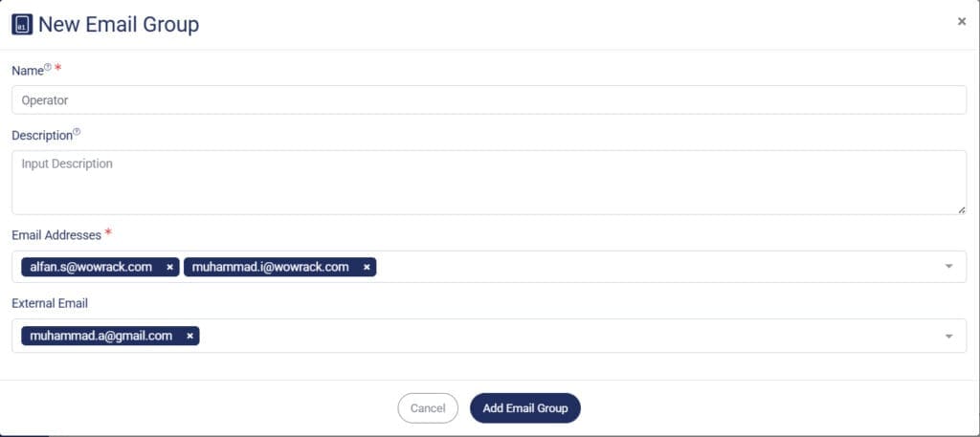Image resolution: width=980 pixels, height=437 pixels.
Task: Click empty space in External Email field
Action: tap(565, 336)
